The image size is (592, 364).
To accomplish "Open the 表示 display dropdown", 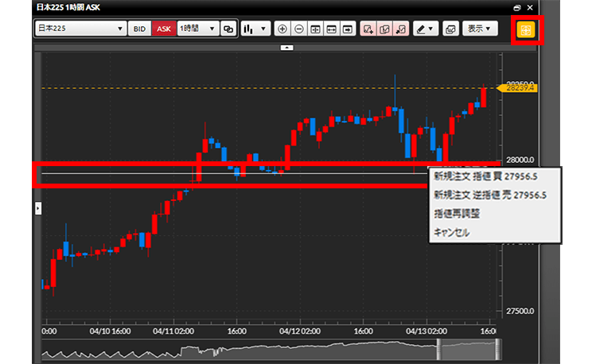I will [480, 29].
